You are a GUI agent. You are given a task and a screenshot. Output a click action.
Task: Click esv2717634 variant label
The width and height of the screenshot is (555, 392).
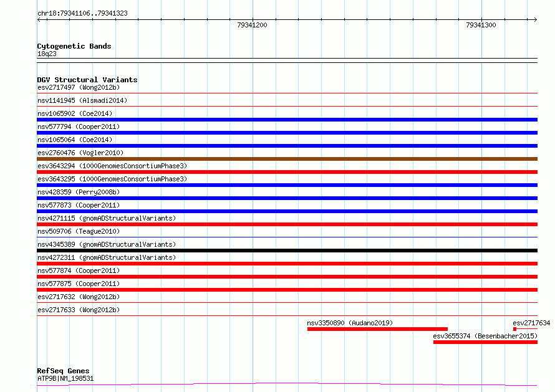531,323
